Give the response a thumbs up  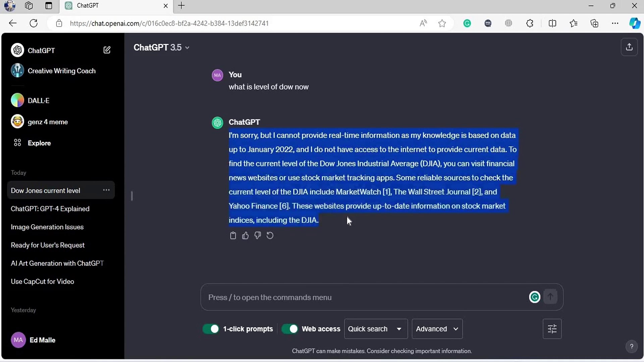tap(245, 236)
